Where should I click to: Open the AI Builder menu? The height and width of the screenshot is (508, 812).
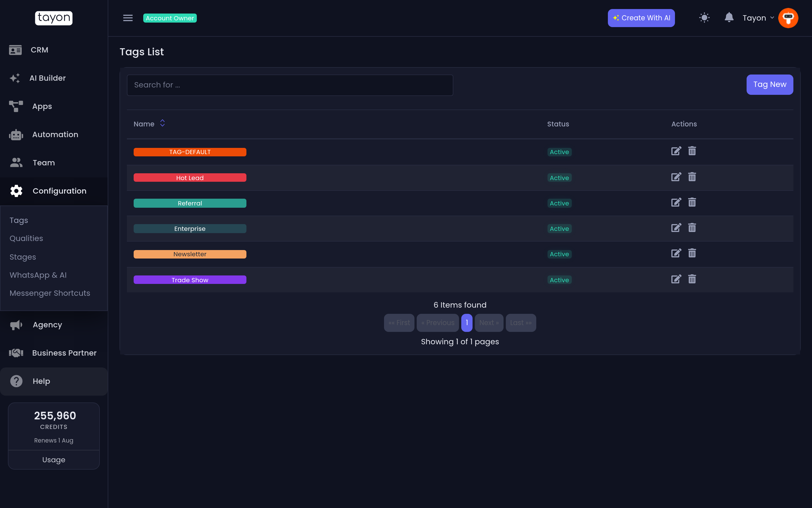point(54,78)
